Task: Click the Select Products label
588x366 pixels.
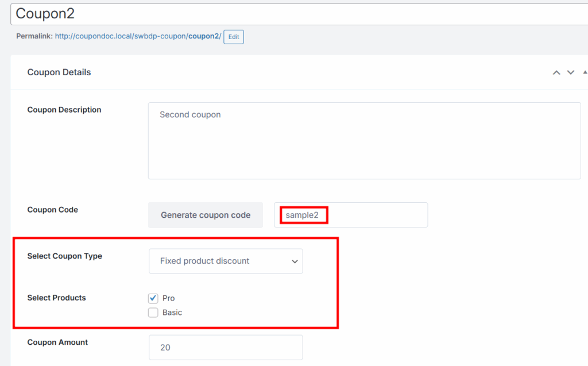Action: pyautogui.click(x=57, y=298)
